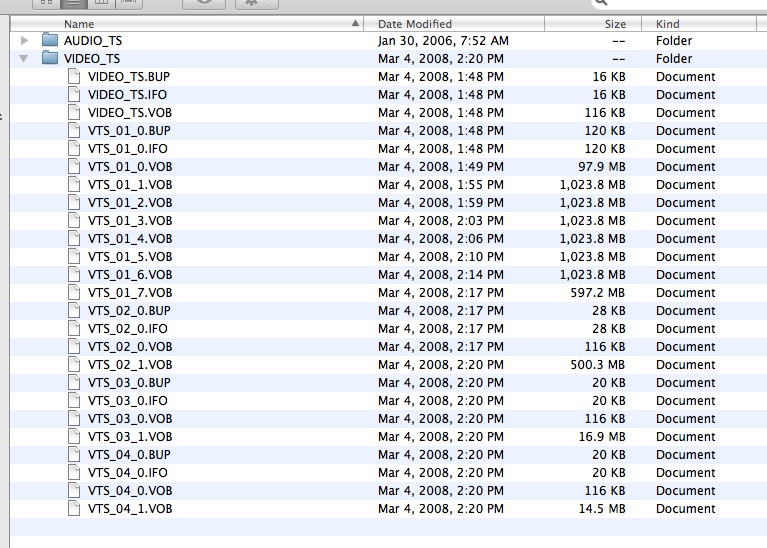Click the document icon of VTS_03_1.VOB
Screen dimensions: 767x548
click(74, 436)
